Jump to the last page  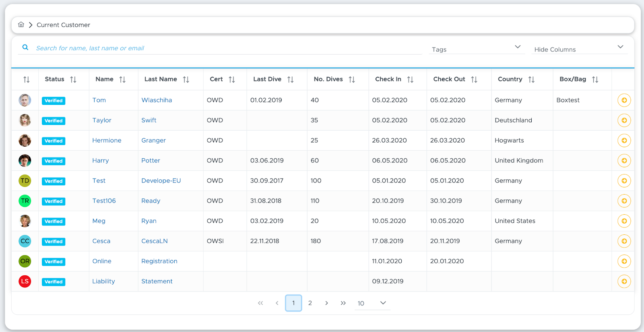tap(343, 303)
